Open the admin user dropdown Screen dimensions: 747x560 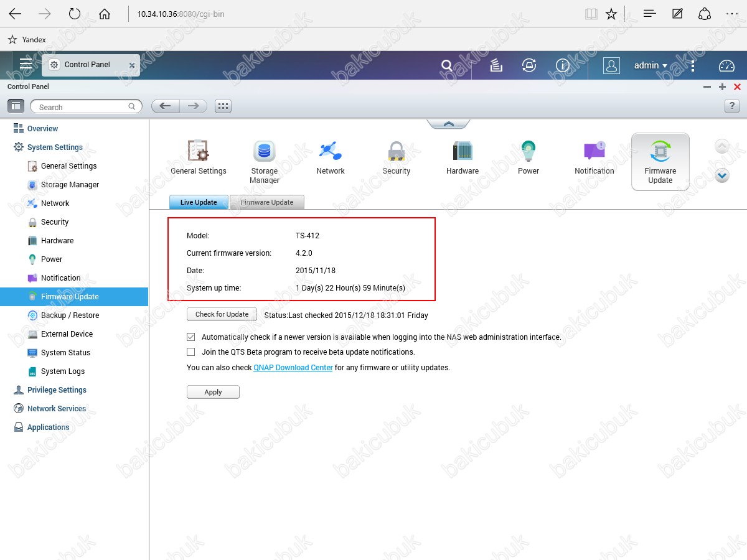[651, 65]
